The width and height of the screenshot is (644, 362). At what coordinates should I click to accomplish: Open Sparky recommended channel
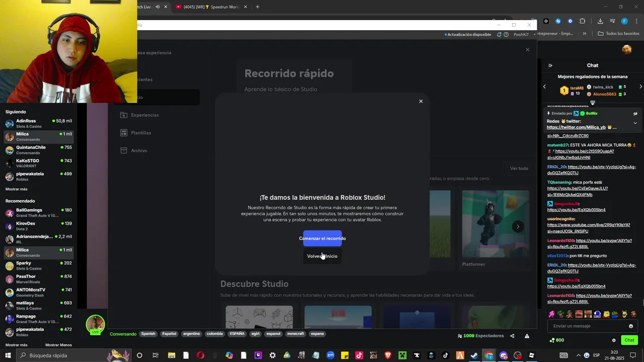38,265
